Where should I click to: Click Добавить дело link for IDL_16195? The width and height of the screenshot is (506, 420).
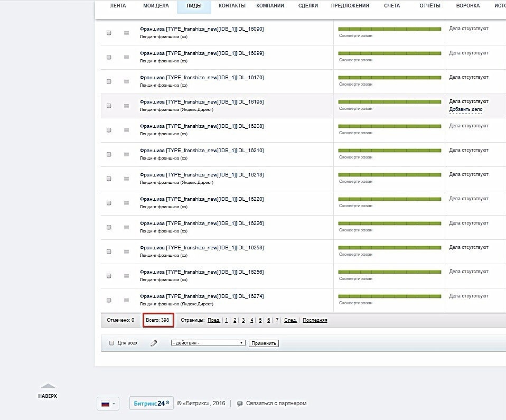(466, 109)
